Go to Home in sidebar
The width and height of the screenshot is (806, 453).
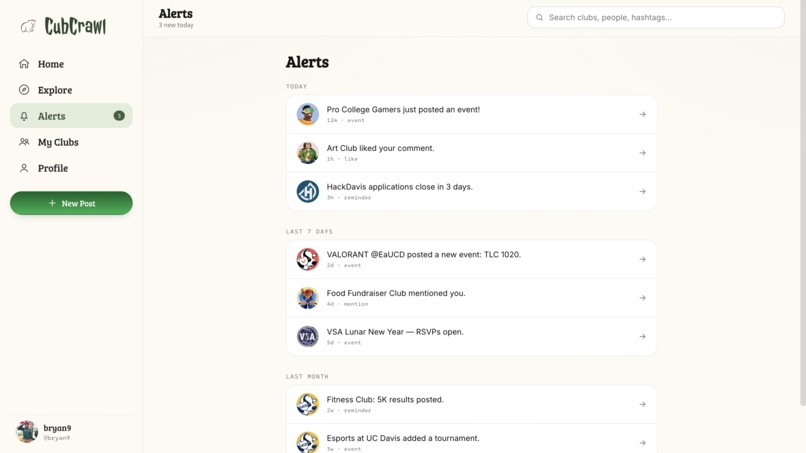coord(71,64)
